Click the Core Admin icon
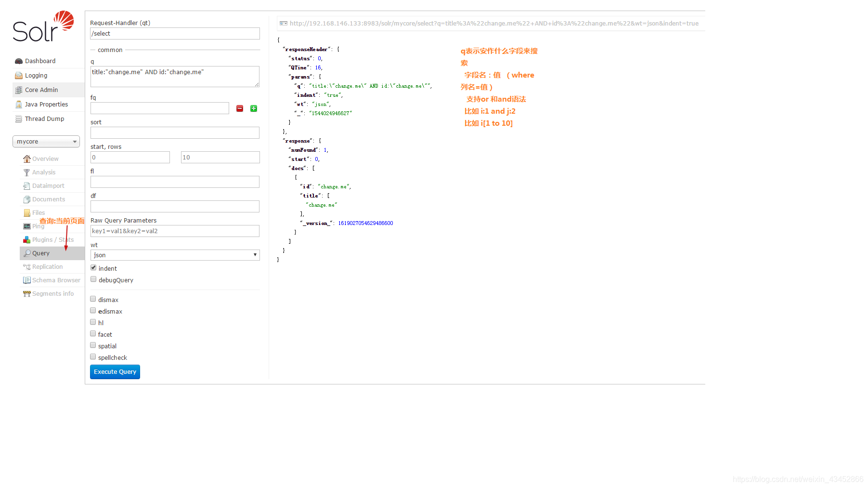868x488 pixels. point(19,90)
